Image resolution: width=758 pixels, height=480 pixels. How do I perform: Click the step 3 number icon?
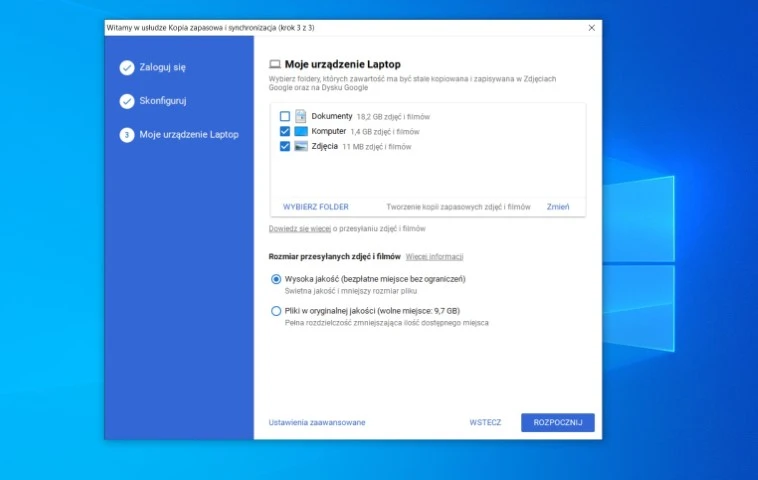[127, 135]
